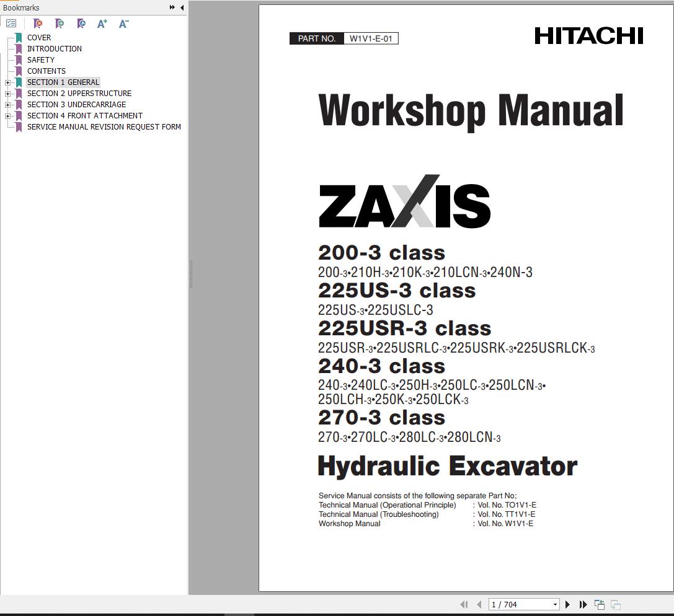Click the SERVICE MANUAL REVISION REQUEST FORM flag icon
674x616 pixels.
pyautogui.click(x=19, y=127)
